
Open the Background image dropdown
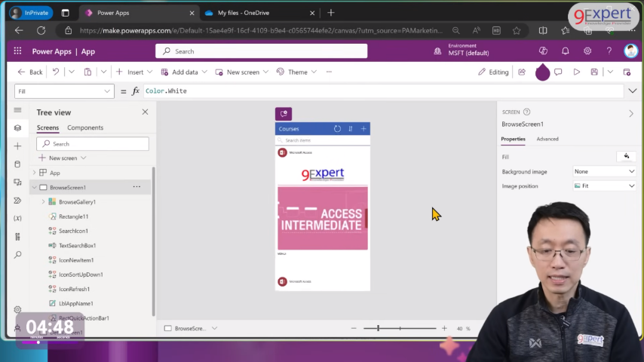click(x=603, y=171)
